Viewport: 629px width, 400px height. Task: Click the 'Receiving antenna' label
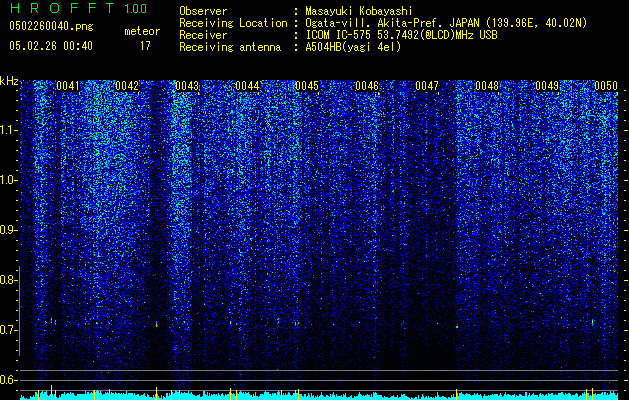tap(230, 47)
